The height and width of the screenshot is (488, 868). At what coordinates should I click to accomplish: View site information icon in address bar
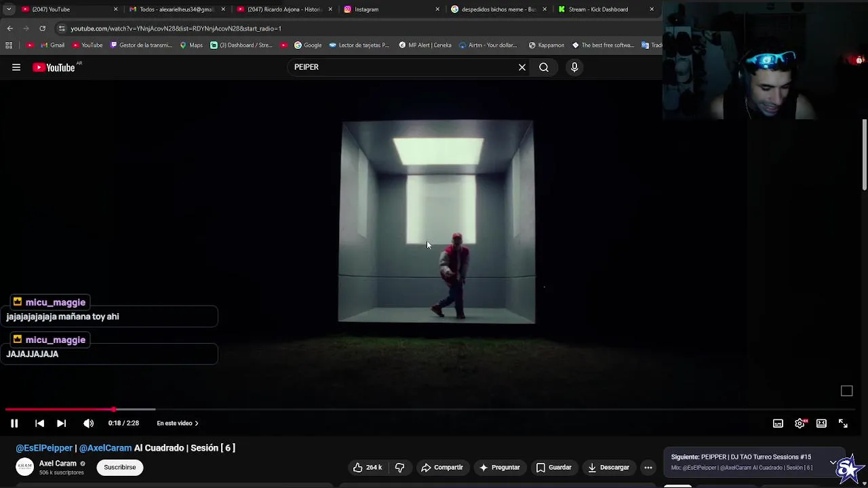62,28
